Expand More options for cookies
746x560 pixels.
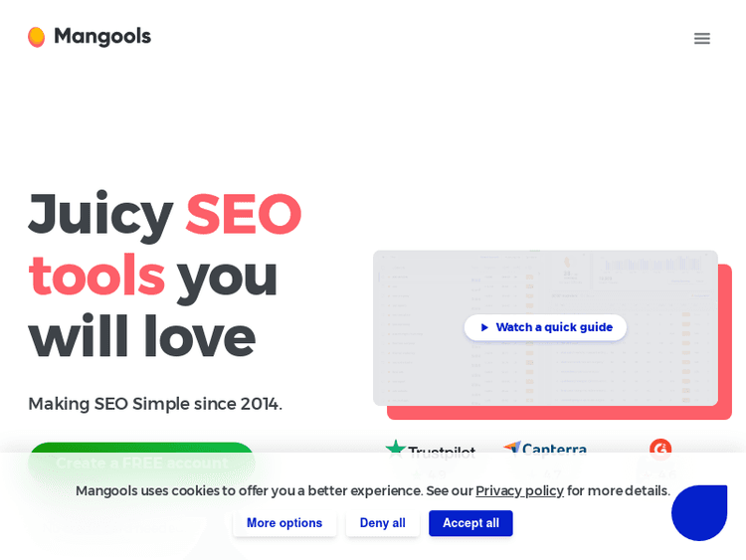tap(284, 523)
